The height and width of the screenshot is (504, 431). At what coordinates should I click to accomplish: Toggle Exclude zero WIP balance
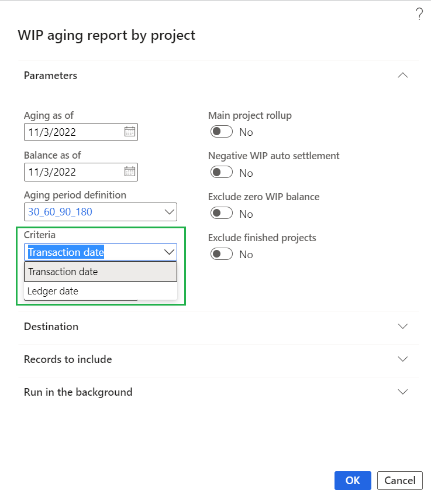pyautogui.click(x=222, y=214)
